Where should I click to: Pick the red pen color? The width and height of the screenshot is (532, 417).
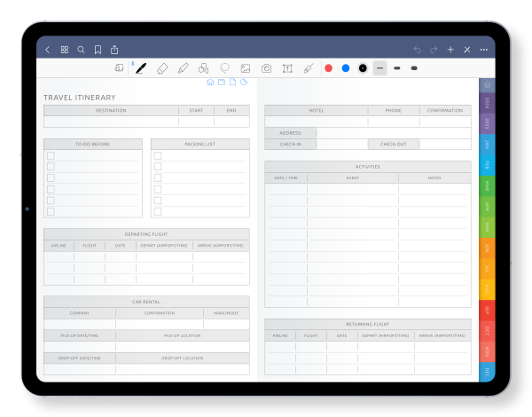328,68
